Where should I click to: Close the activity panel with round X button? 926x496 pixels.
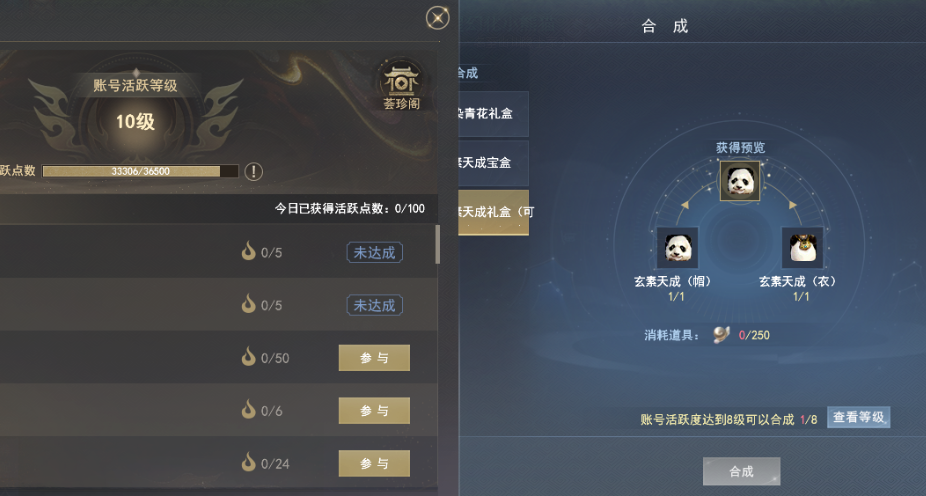pyautogui.click(x=438, y=18)
